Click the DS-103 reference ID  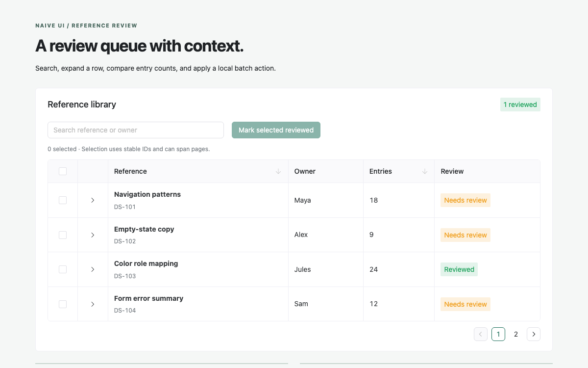click(x=125, y=276)
